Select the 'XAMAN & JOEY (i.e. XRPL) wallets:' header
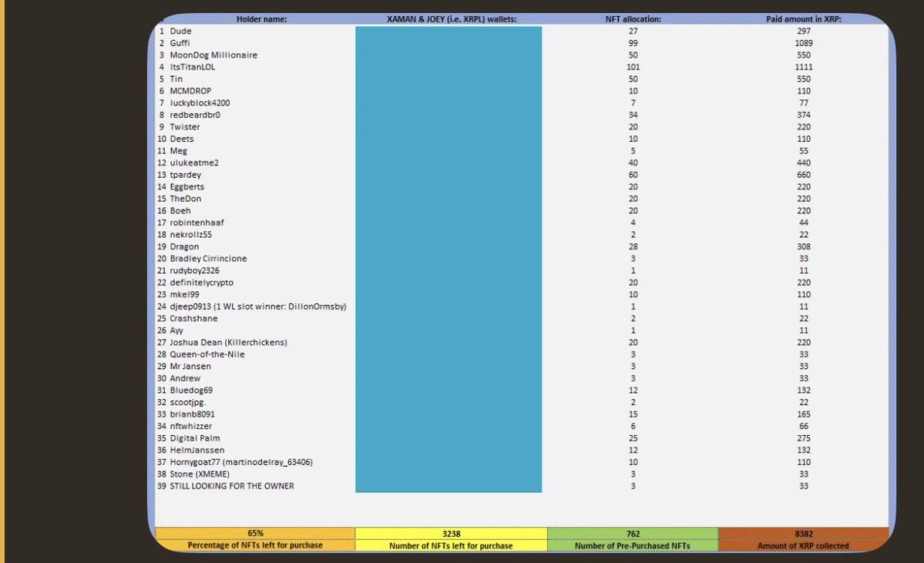The width and height of the screenshot is (924, 563). 452,18
